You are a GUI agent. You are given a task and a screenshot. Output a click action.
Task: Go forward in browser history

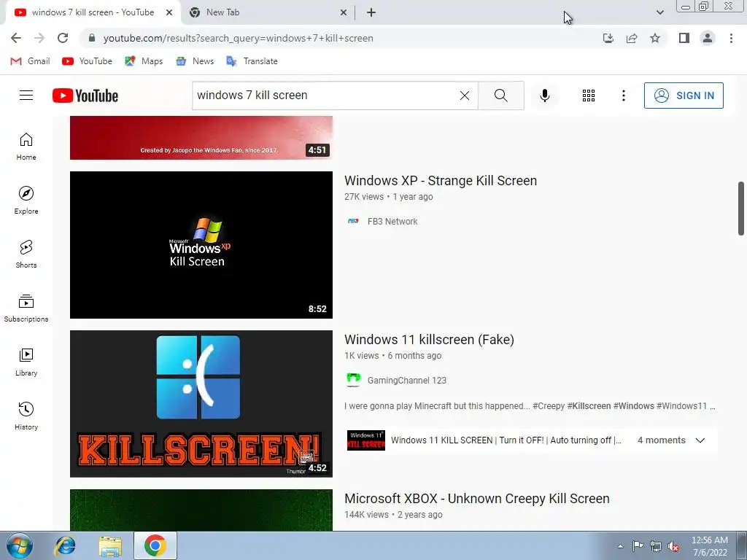(x=39, y=38)
